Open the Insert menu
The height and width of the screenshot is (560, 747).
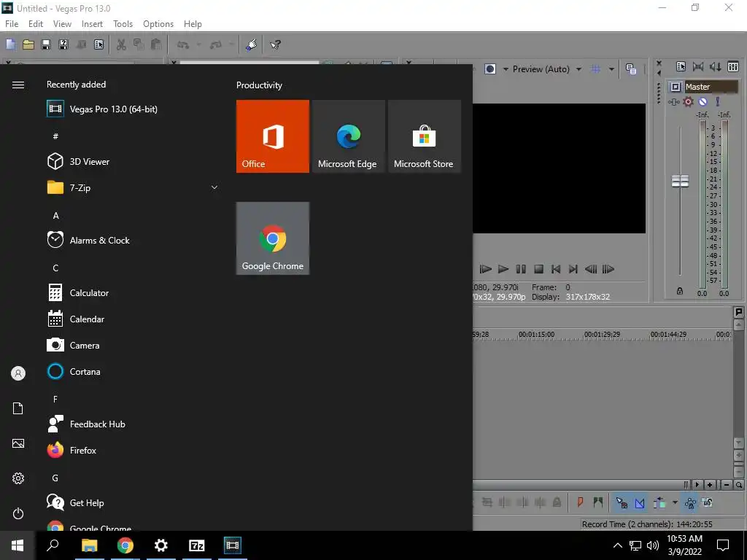(x=92, y=24)
